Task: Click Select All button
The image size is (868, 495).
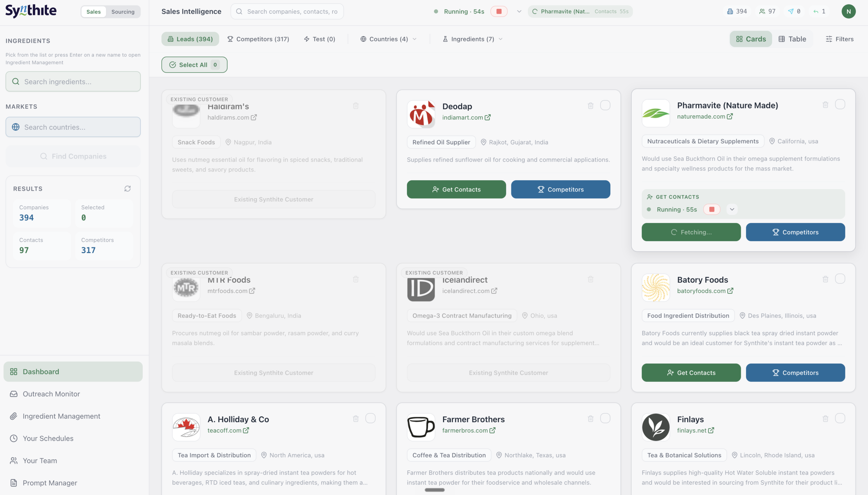Action: click(x=194, y=65)
